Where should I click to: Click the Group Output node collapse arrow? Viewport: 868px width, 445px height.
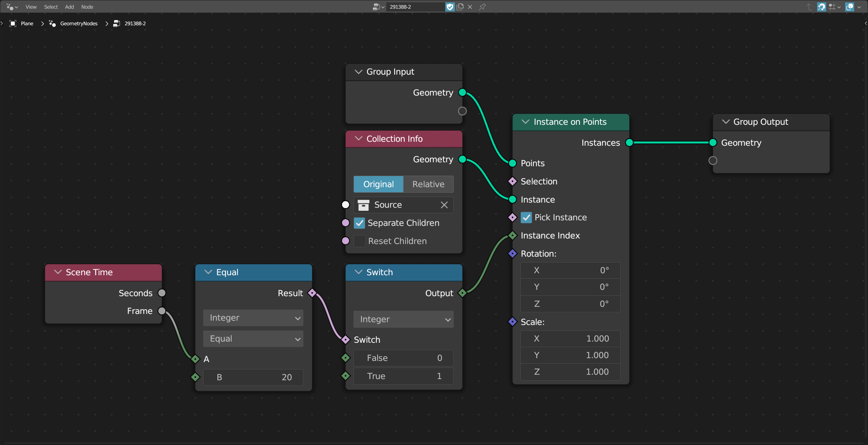click(725, 122)
